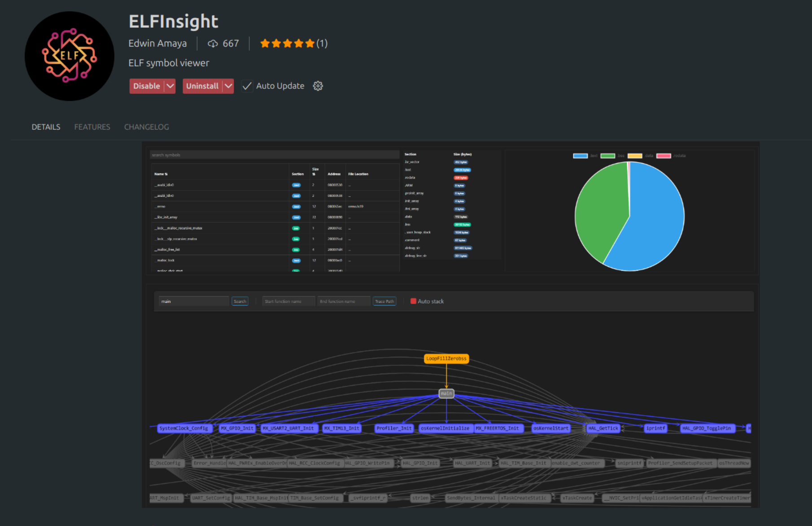Click the sniprintf node
The height and width of the screenshot is (526, 812).
coord(629,463)
